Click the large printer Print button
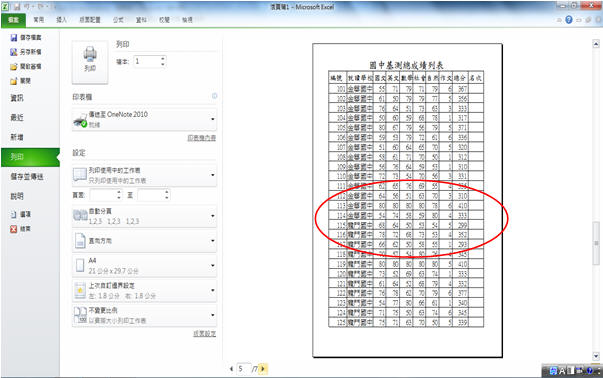Viewport: 603px width, 378px height. [x=90, y=62]
